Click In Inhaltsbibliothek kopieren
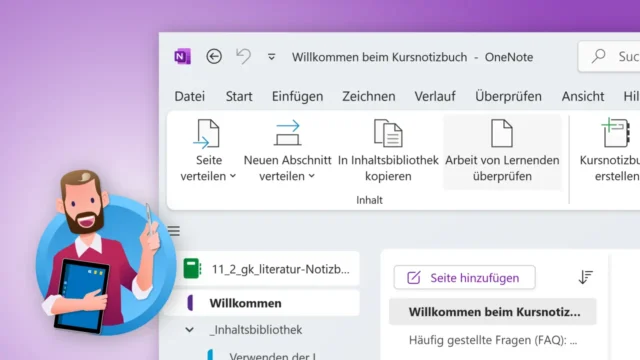 coord(388,151)
